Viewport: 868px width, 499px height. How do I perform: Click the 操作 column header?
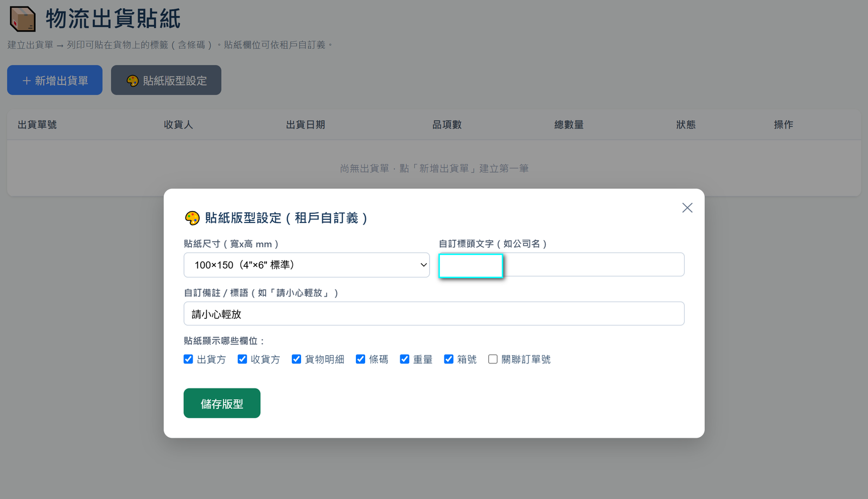tap(783, 125)
